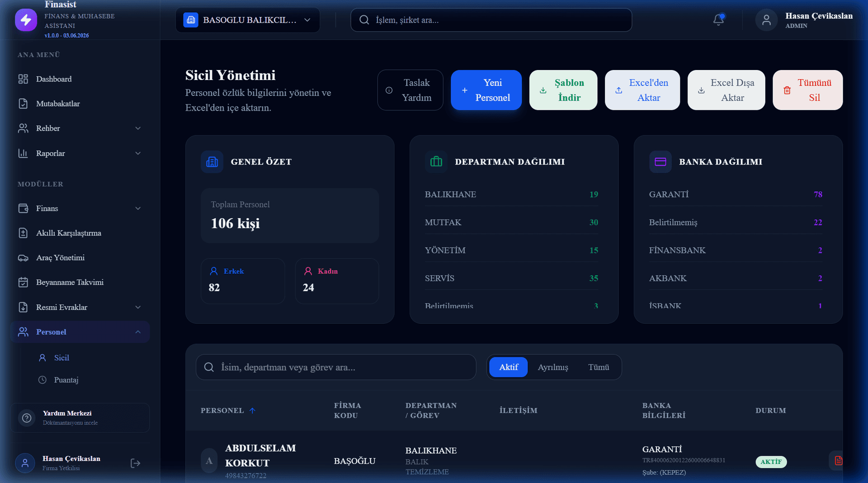Click the 106 kişi total personnel value

point(235,223)
